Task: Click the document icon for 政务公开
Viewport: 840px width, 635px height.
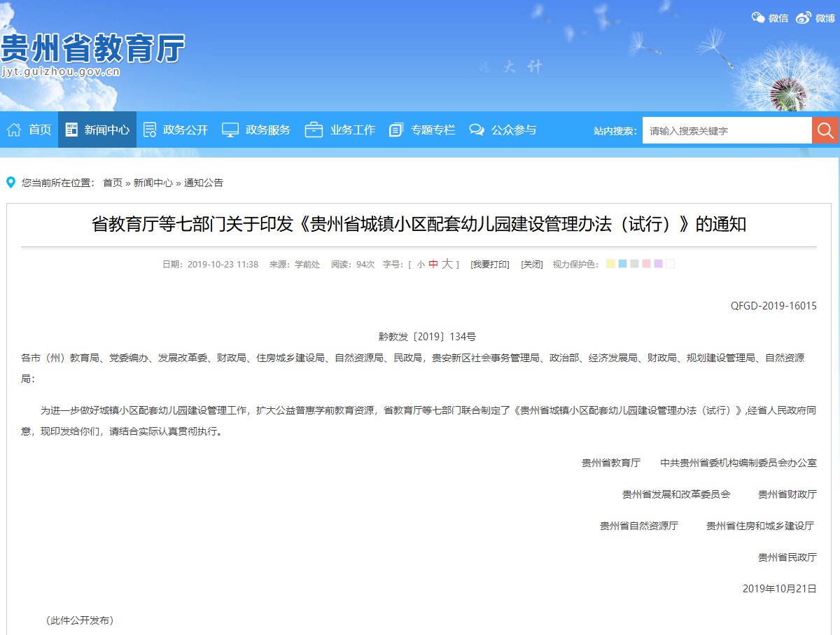Action: click(149, 130)
